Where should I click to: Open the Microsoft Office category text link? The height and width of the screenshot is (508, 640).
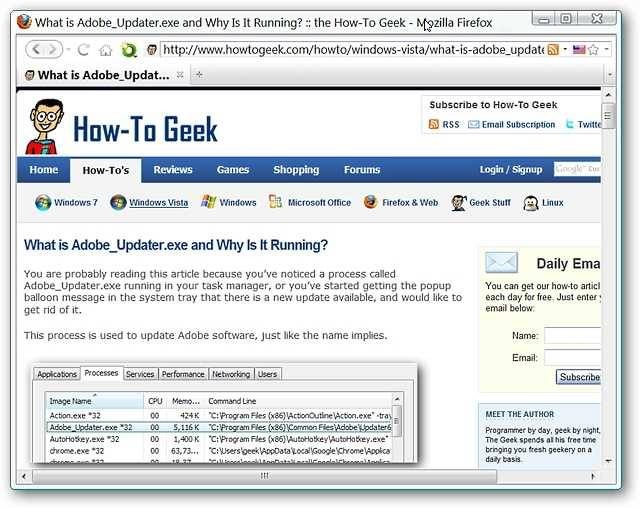click(319, 202)
